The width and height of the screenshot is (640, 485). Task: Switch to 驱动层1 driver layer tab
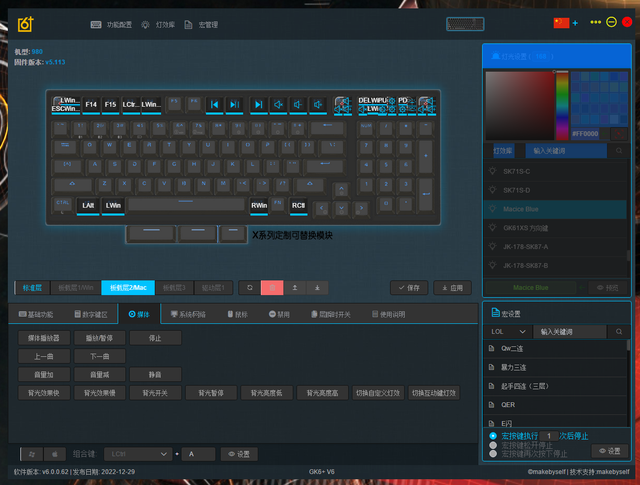(213, 288)
